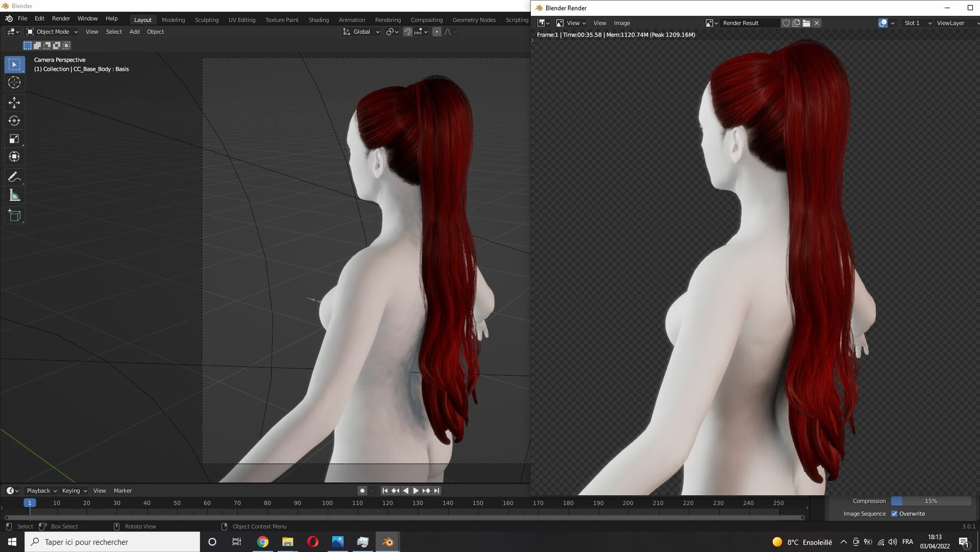Image resolution: width=980 pixels, height=552 pixels.
Task: Select the Transform tool
Action: point(15,157)
